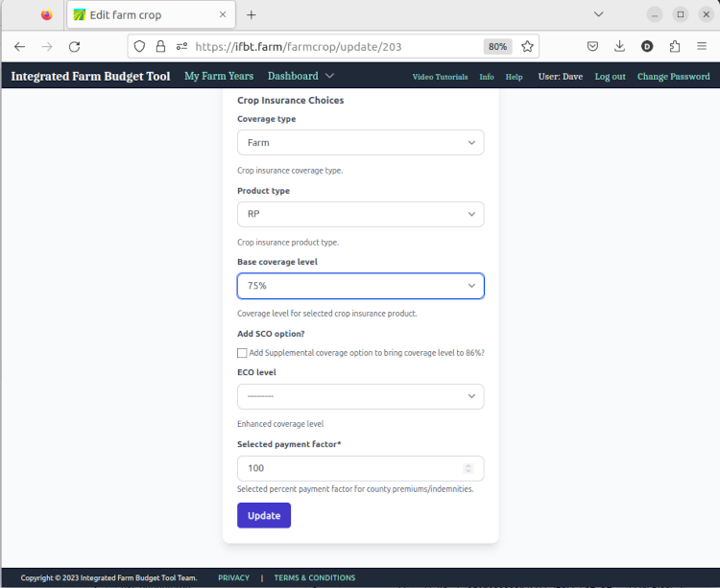Open the downloads arrow icon

point(619,46)
